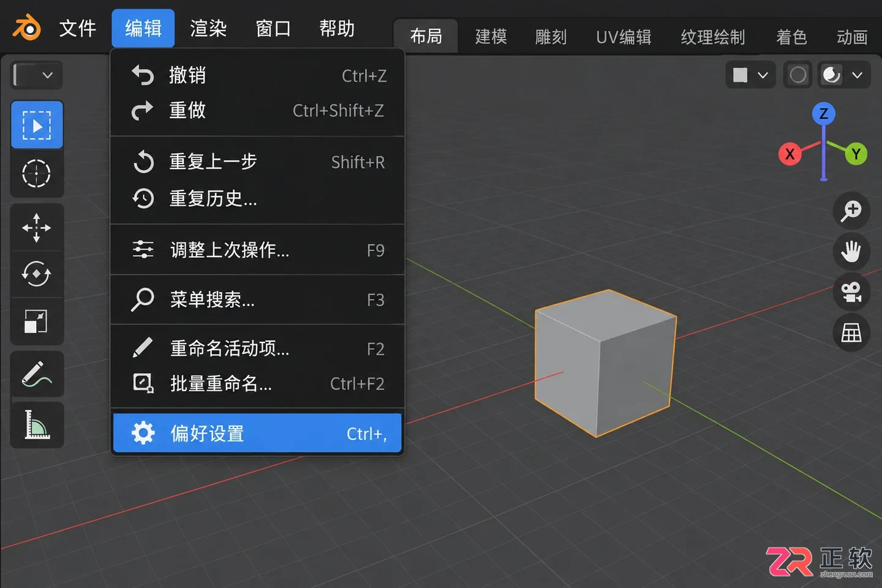Select the cube in the viewport
Image resolution: width=882 pixels, height=588 pixels.
pyautogui.click(x=605, y=363)
